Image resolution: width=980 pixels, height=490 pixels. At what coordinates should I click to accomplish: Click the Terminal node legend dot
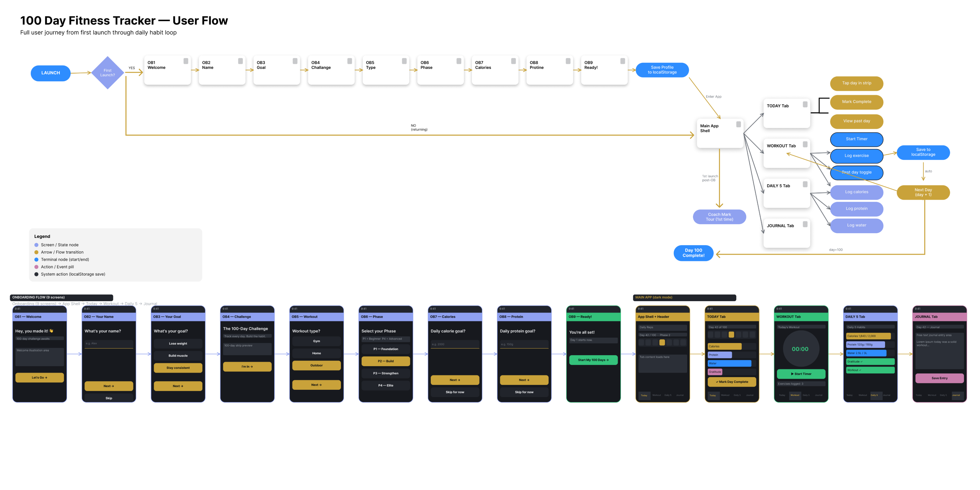37,259
